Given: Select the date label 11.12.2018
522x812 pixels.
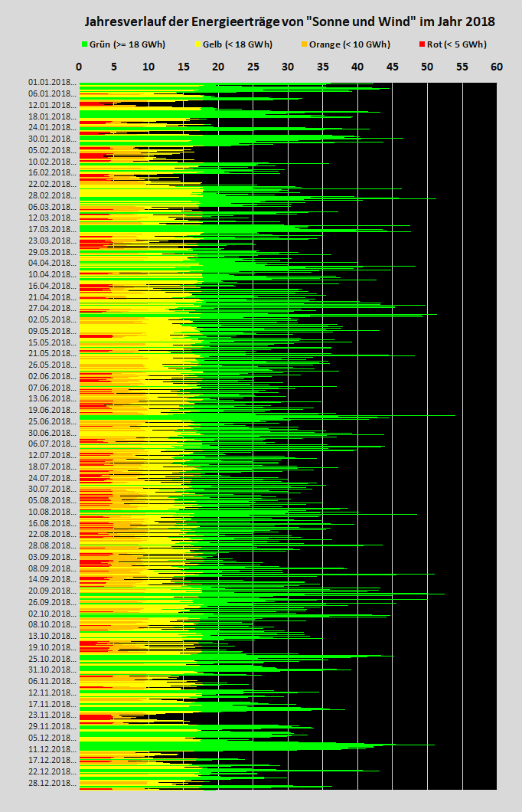Looking at the screenshot, I should tap(52, 748).
